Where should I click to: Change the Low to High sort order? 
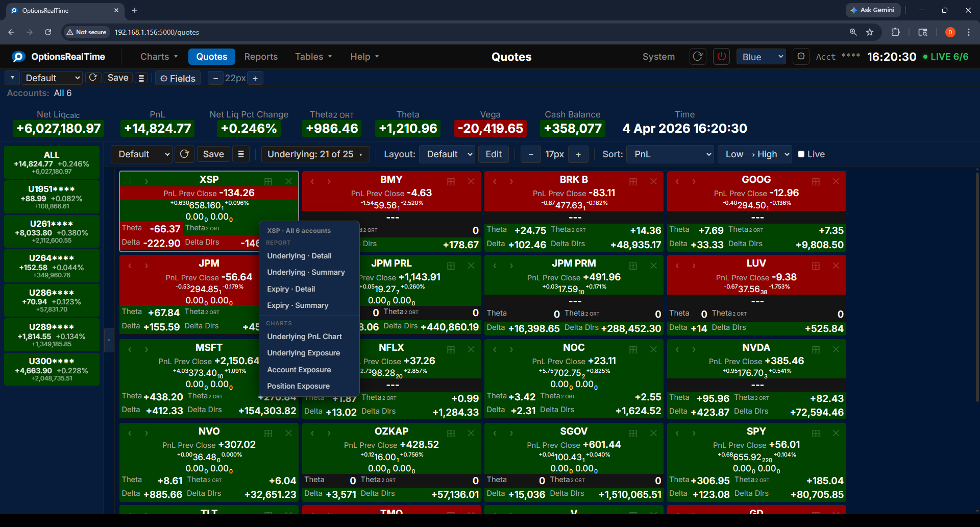[x=755, y=154]
